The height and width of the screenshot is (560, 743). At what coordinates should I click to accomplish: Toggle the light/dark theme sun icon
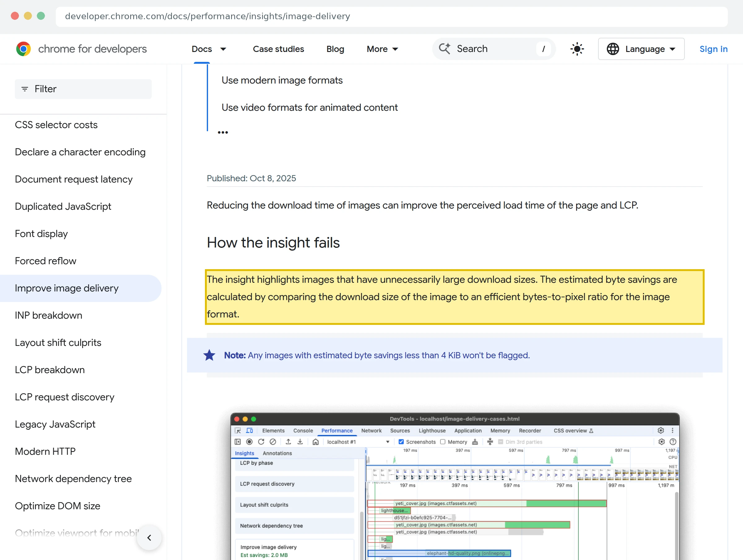tap(577, 49)
